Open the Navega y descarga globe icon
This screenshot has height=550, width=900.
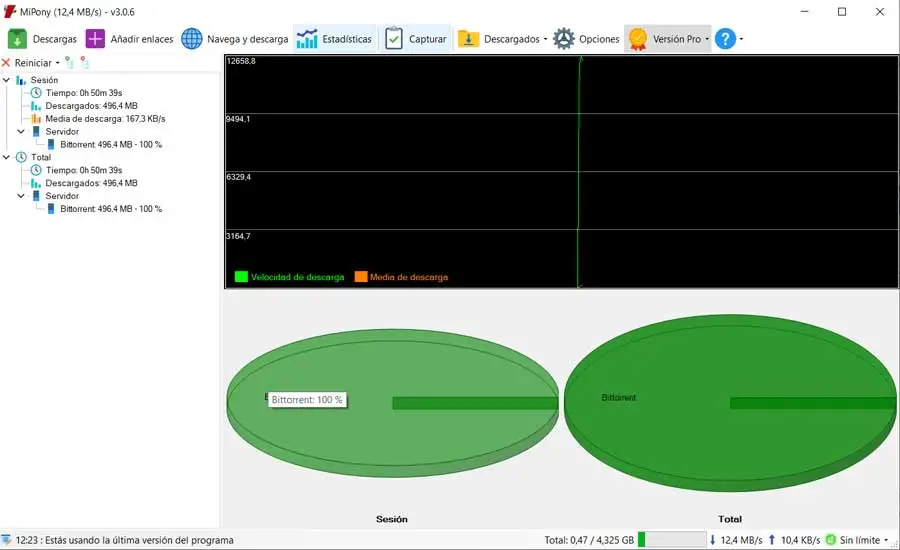pyautogui.click(x=192, y=39)
